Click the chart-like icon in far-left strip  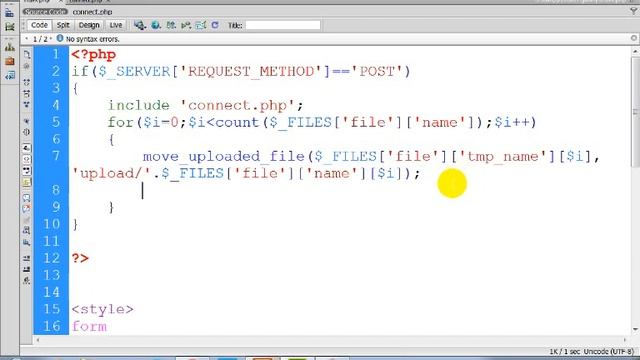(x=9, y=47)
